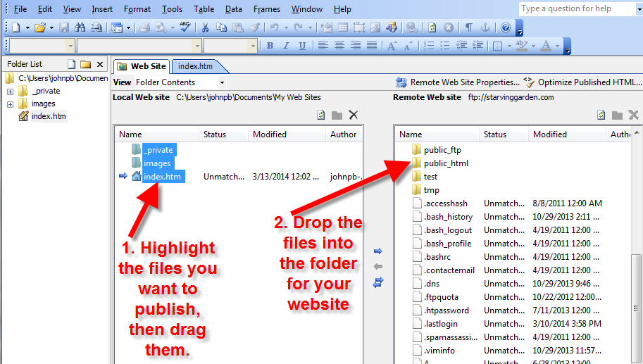Delete selected item in local web site

coord(354,115)
